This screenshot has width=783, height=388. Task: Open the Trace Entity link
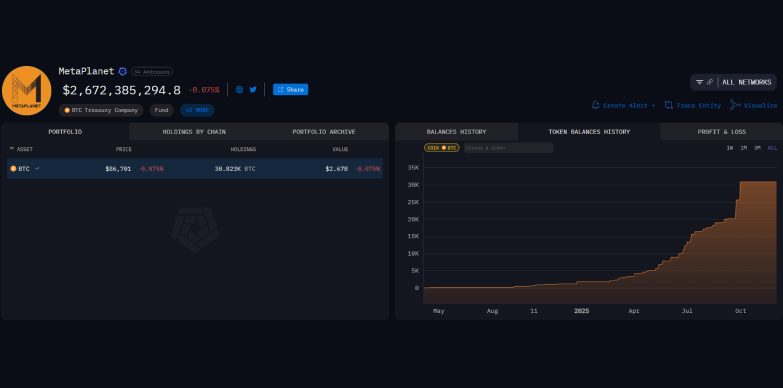(x=699, y=106)
